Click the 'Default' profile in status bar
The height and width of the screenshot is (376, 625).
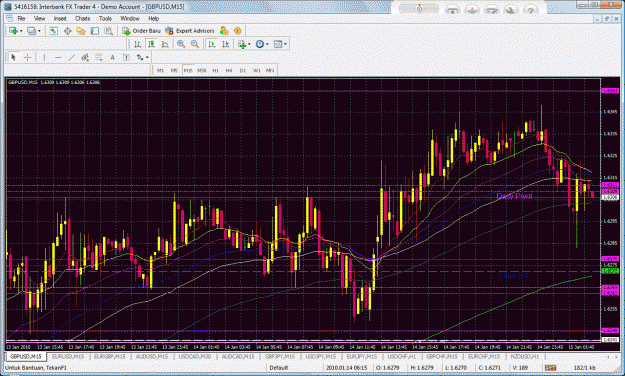(x=279, y=368)
